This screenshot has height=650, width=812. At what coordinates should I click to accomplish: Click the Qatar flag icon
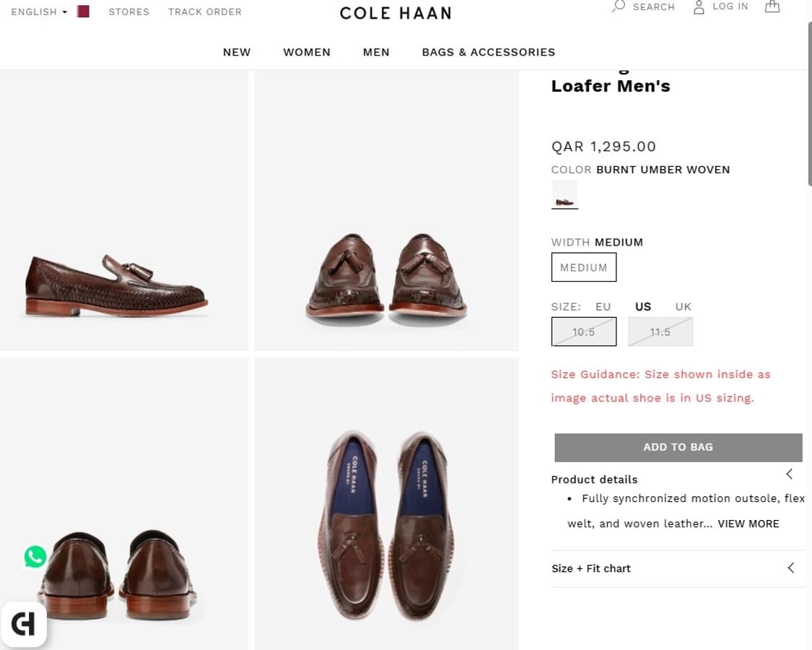click(83, 12)
